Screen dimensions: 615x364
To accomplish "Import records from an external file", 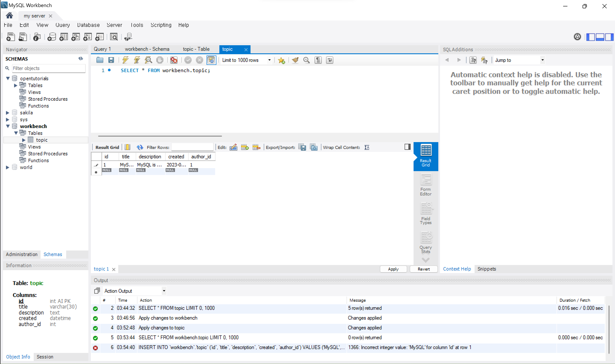I will point(314,147).
